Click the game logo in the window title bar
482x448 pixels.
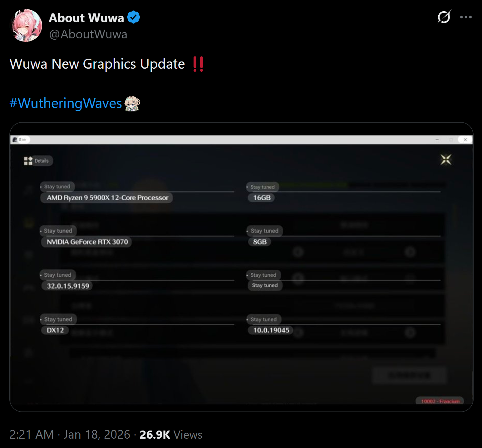click(15, 139)
